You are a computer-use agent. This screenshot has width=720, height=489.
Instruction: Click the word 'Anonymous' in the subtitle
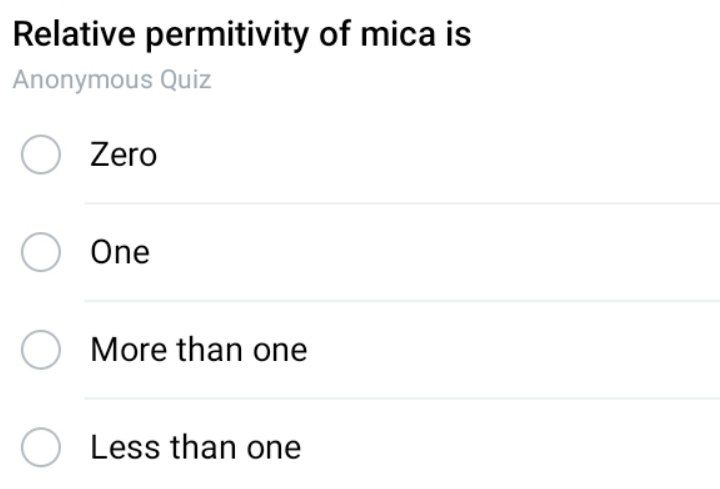click(83, 81)
